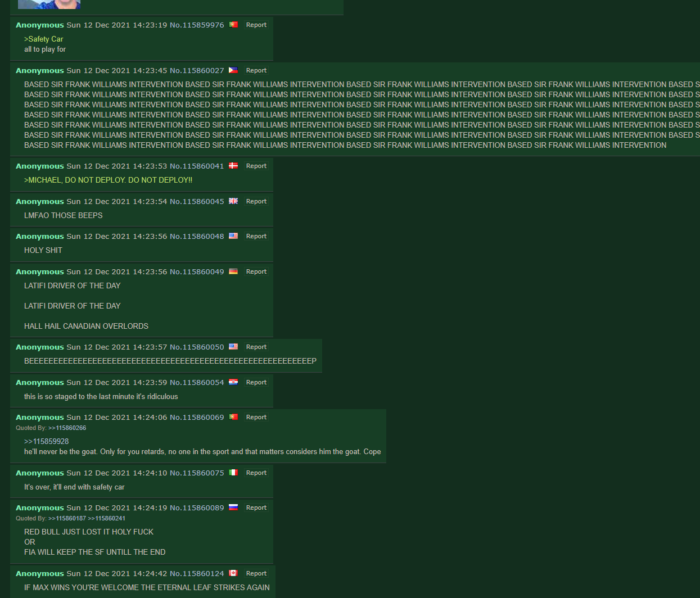Click the Portugal flag on post No.115860069
The image size is (700, 598).
233,417
